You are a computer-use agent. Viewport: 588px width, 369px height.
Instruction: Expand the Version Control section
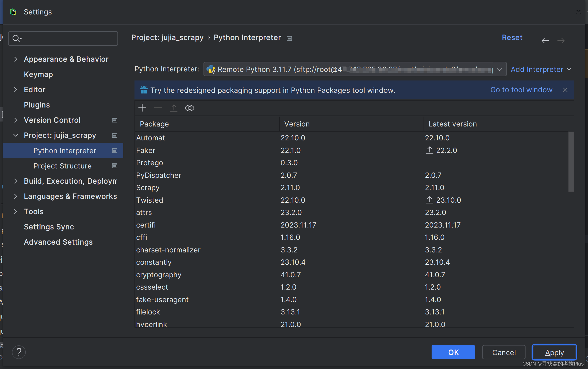[x=16, y=120]
